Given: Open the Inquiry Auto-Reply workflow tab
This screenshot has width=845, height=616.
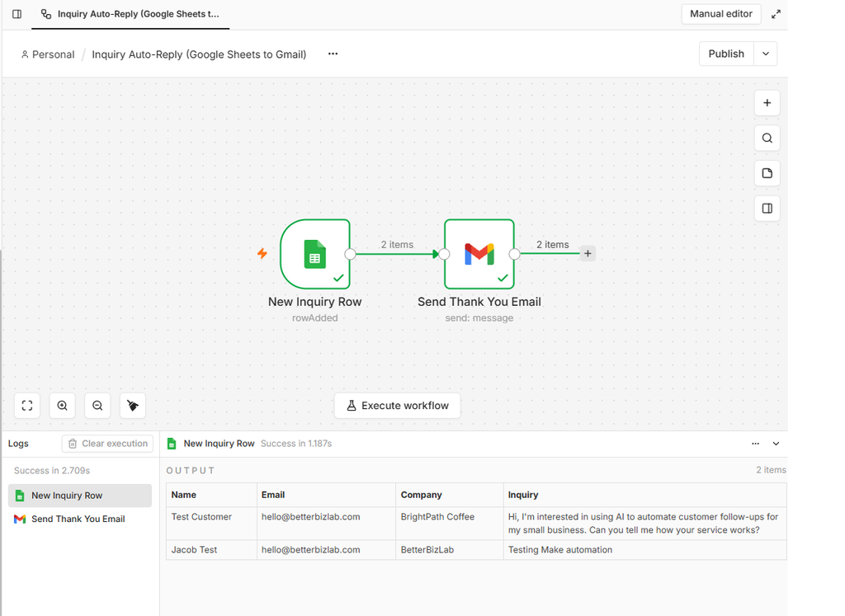Looking at the screenshot, I should tap(130, 14).
